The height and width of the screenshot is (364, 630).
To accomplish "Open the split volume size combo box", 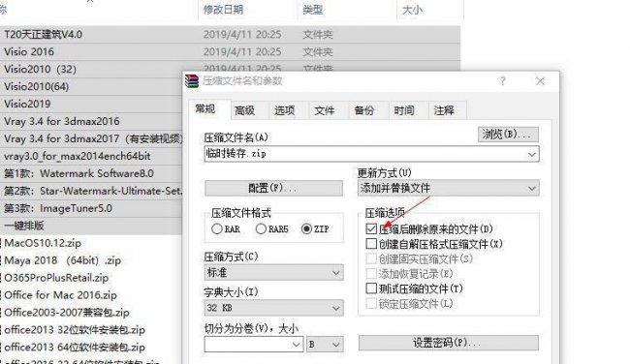I will 253,344.
